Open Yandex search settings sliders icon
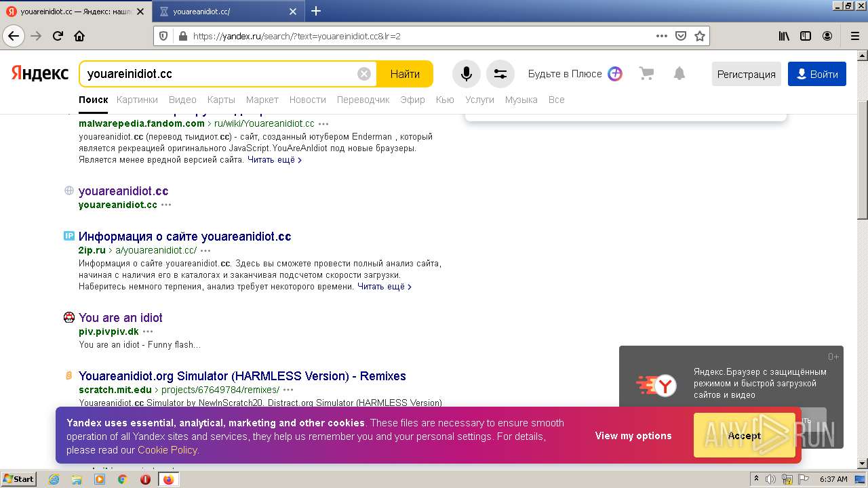 point(500,74)
